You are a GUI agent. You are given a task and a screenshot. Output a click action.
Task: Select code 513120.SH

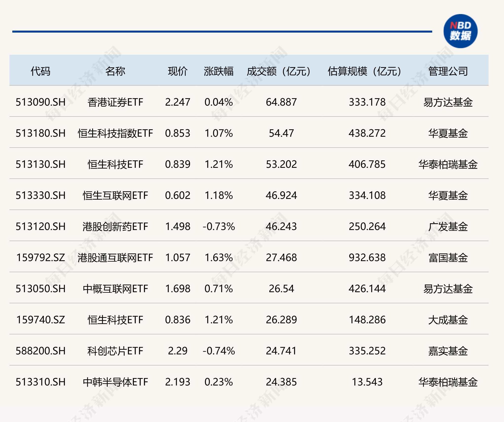click(41, 227)
